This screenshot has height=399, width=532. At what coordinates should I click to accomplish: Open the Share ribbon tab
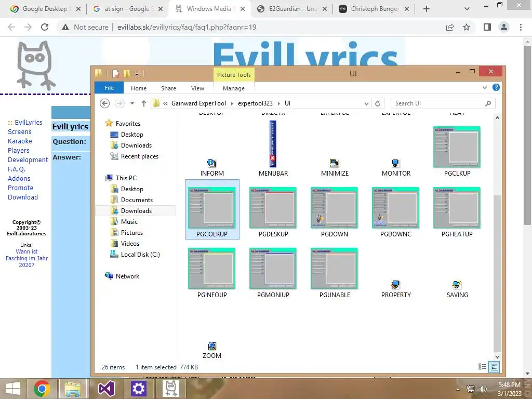(168, 88)
